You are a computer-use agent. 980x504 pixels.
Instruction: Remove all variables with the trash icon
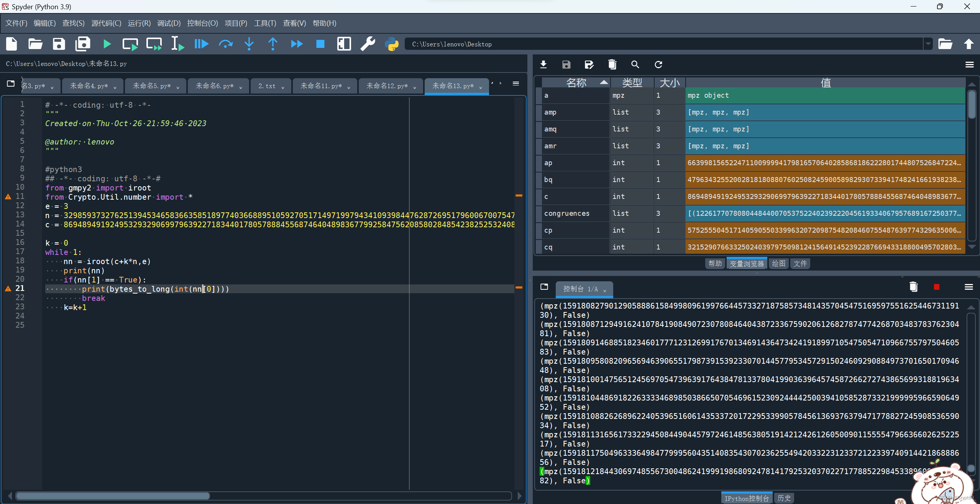612,64
